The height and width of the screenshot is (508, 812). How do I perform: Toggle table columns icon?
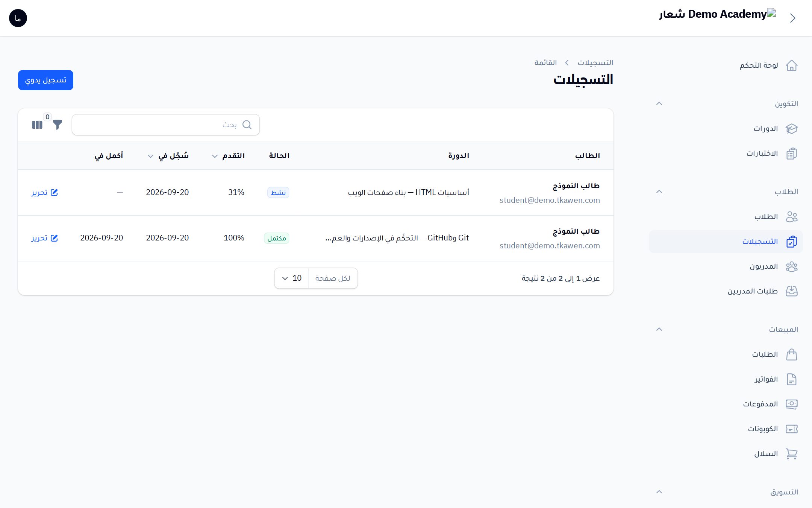click(x=37, y=125)
